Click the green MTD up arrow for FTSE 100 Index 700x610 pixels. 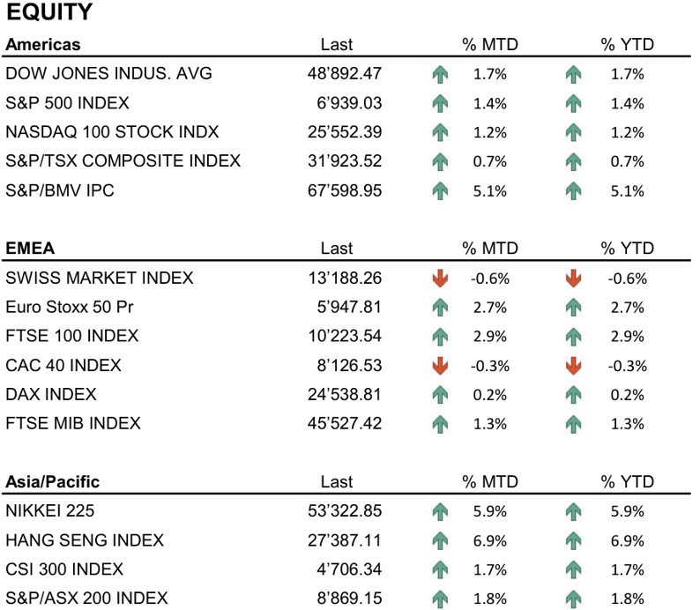(x=440, y=337)
